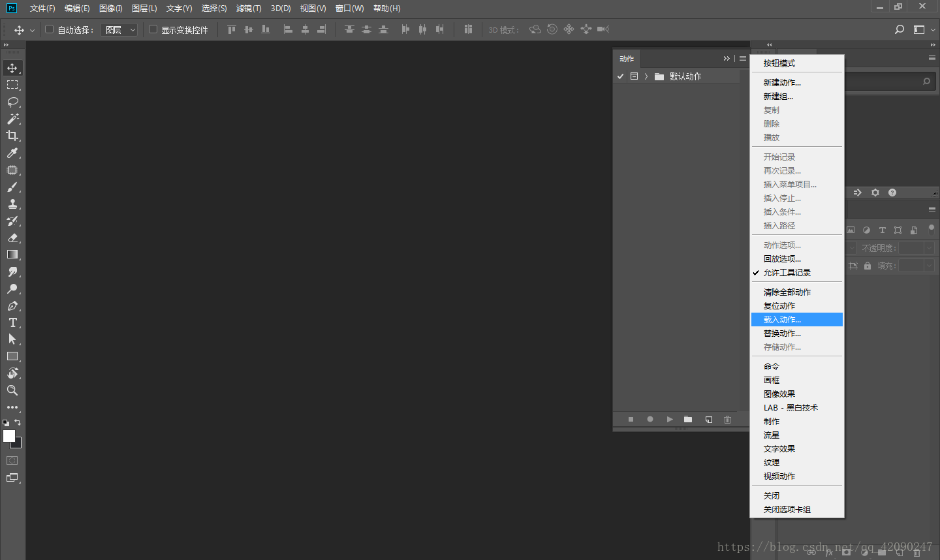The image size is (940, 560).
Task: Switch to the 动作 panel tab
Action: (x=627, y=59)
